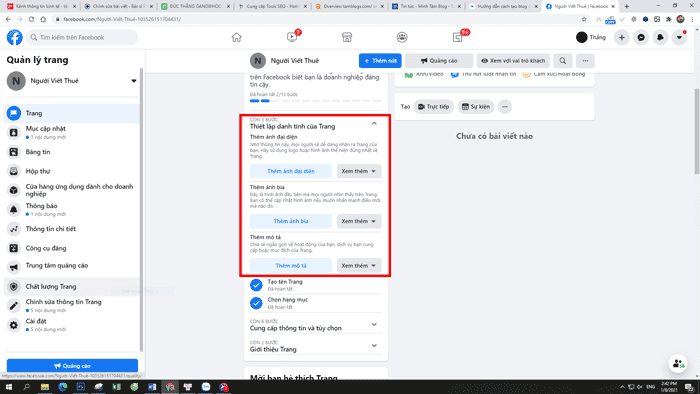The width and height of the screenshot is (700, 394).
Task: Click Trực tiếp live video button
Action: coord(433,107)
